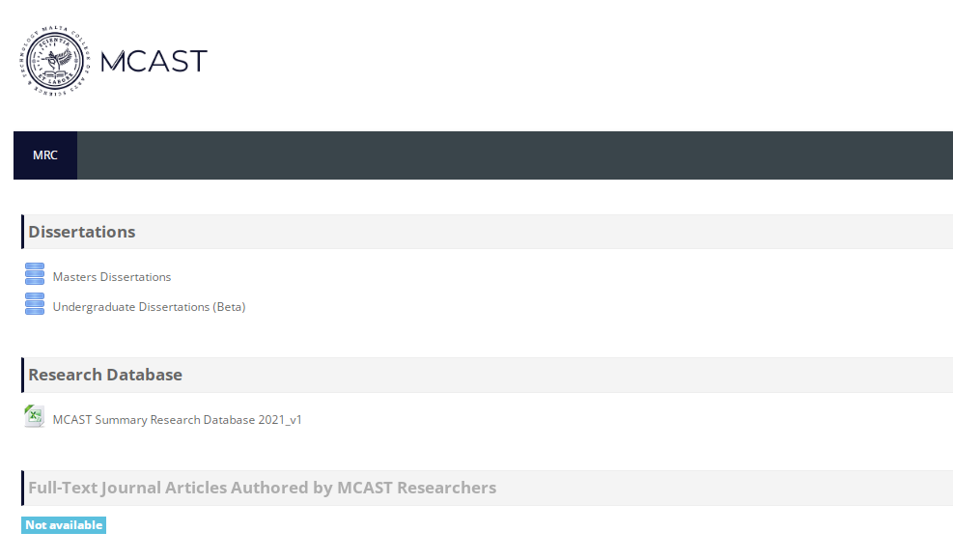Click the Undergraduate Dissertations database icon
Viewport: 953px width, 560px height.
click(x=35, y=304)
